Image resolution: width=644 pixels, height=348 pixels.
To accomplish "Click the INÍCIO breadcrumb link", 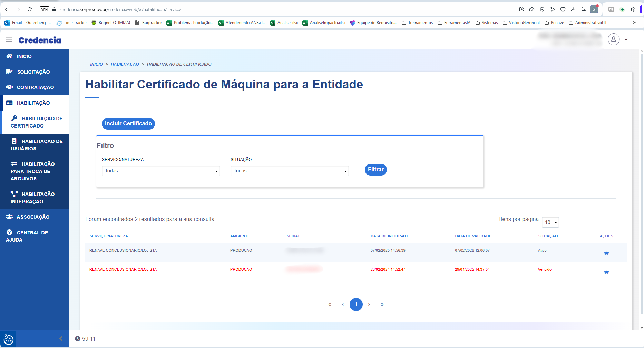I will point(96,64).
